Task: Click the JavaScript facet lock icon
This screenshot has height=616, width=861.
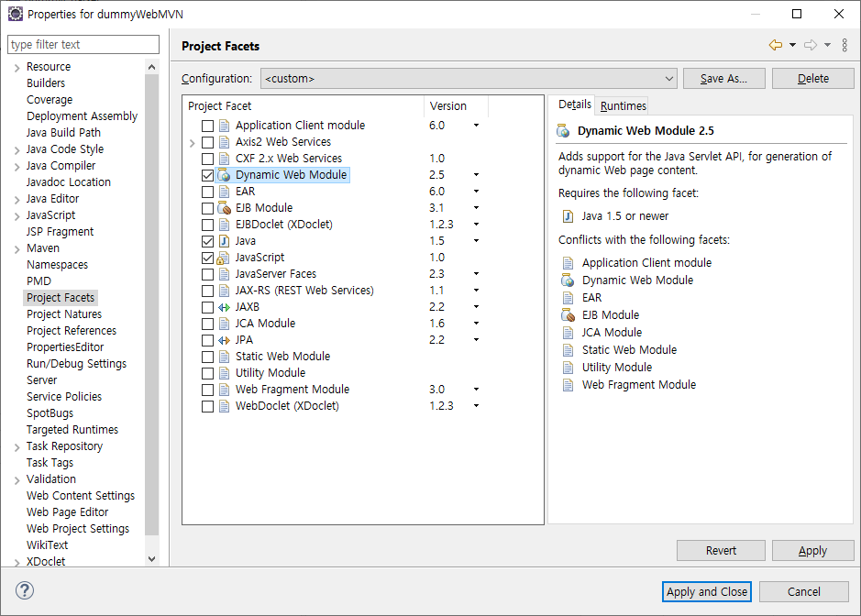Action: 223,258
